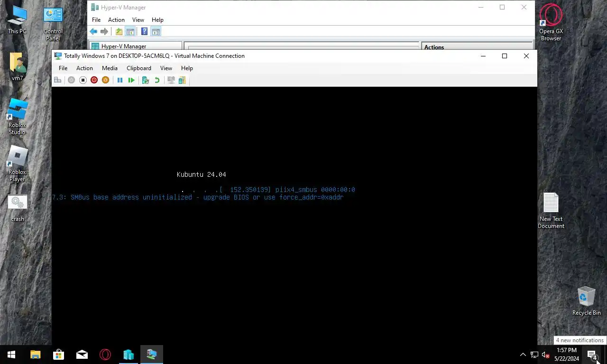607x364 pixels.
Task: Select the Roblox Player desktop shortcut
Action: coord(17,164)
